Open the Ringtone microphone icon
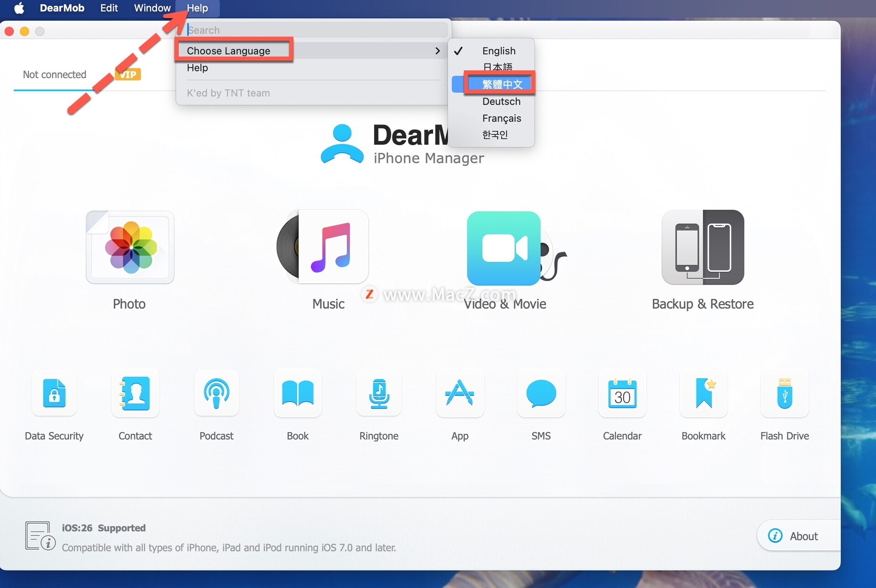 379,393
